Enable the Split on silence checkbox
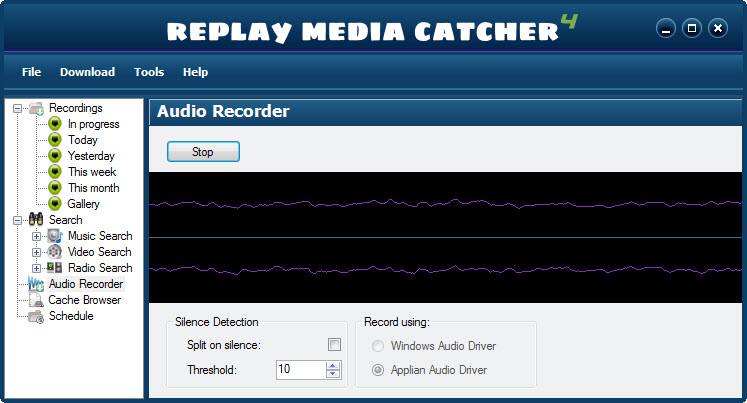The width and height of the screenshot is (747, 403). (x=334, y=344)
